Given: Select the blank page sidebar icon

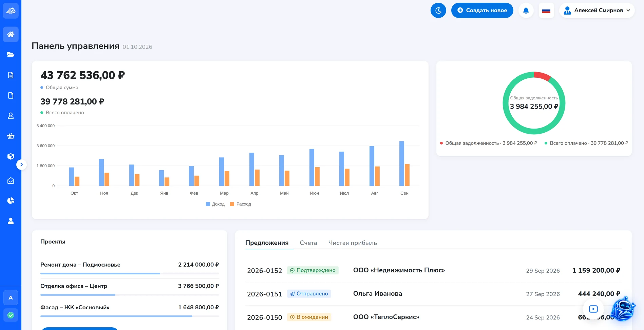Looking at the screenshot, I should tap(11, 95).
